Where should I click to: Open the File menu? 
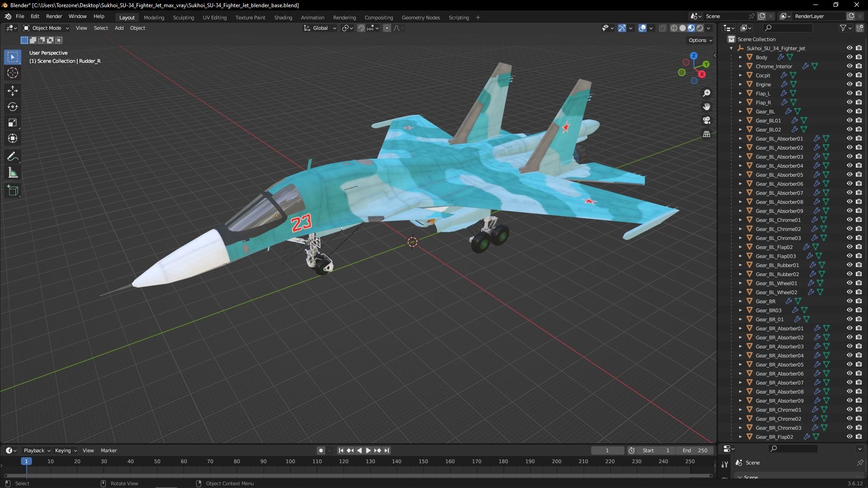click(x=20, y=16)
